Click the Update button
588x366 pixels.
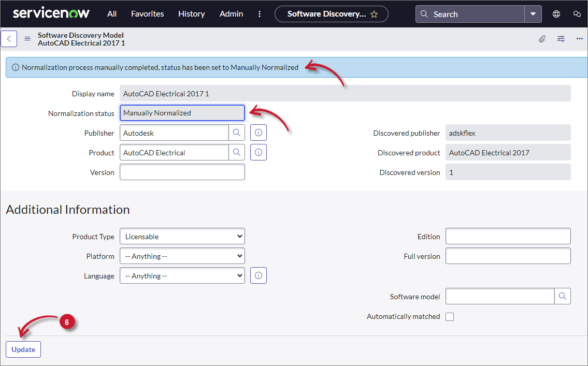click(x=23, y=349)
